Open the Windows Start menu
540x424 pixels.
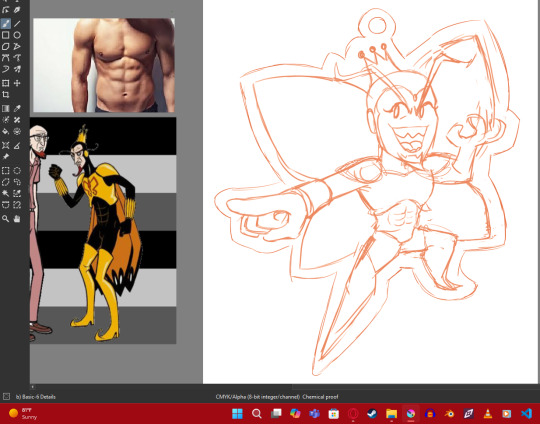click(237, 413)
